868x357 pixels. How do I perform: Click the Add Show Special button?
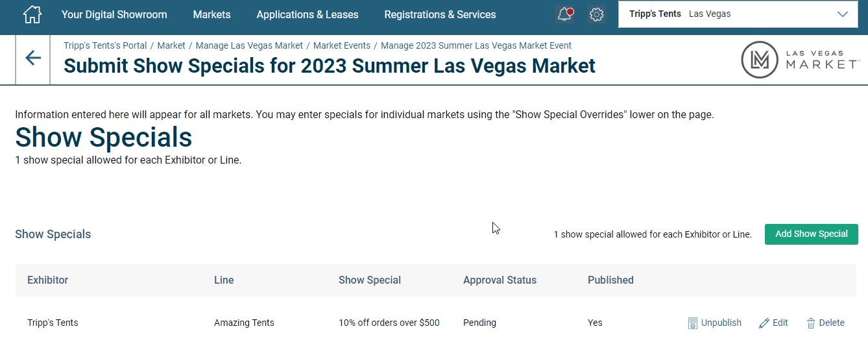[x=812, y=234]
